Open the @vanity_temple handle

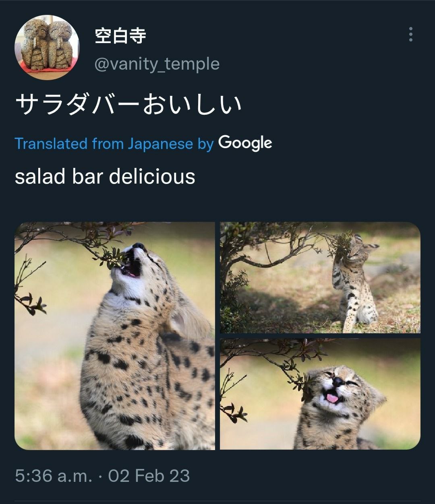click(x=157, y=64)
